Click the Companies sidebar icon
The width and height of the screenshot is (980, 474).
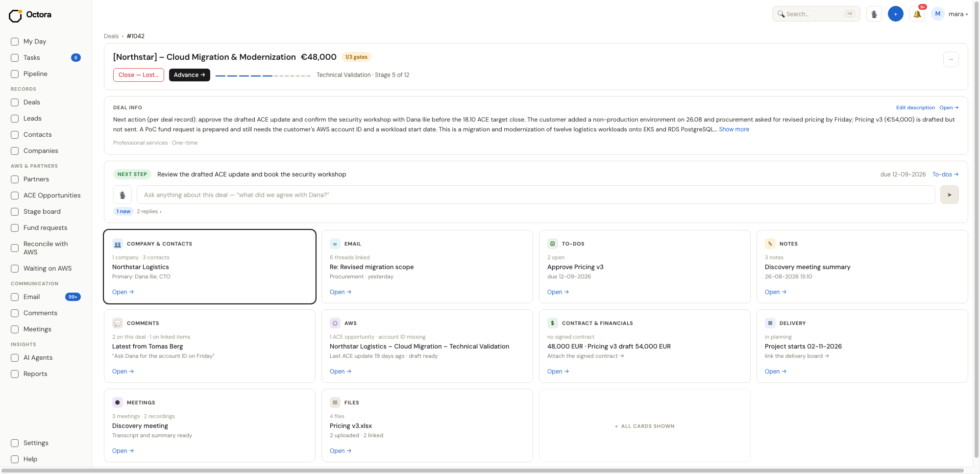pos(15,151)
